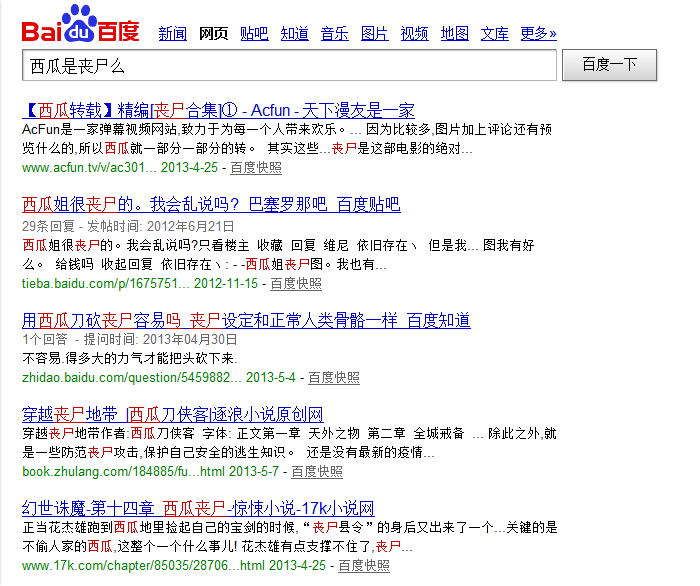700x586 pixels.
Task: Open 百度快照 for the book.zhulang.com result
Action: 317,472
